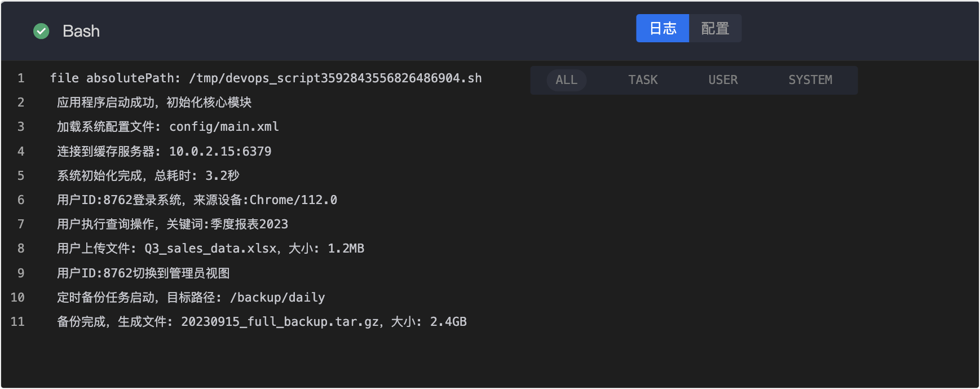Select the Chrome/112.0 login log line
Image resolution: width=980 pixels, height=389 pixels.
(197, 200)
